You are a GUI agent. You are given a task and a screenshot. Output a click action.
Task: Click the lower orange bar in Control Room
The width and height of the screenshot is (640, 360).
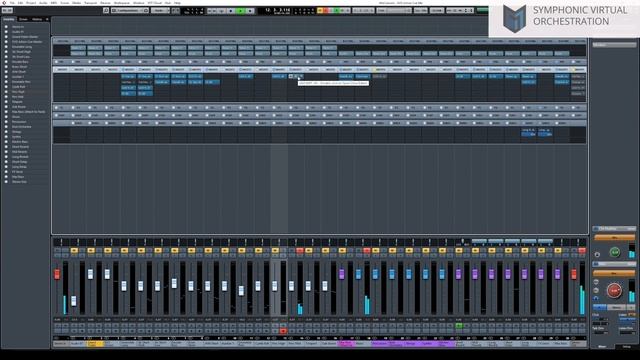614,273
